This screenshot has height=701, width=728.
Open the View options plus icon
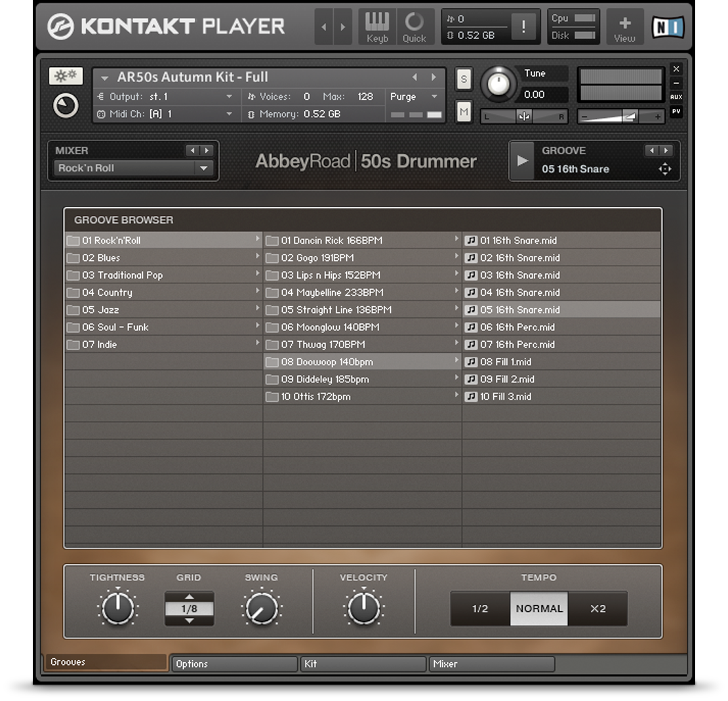tap(625, 27)
